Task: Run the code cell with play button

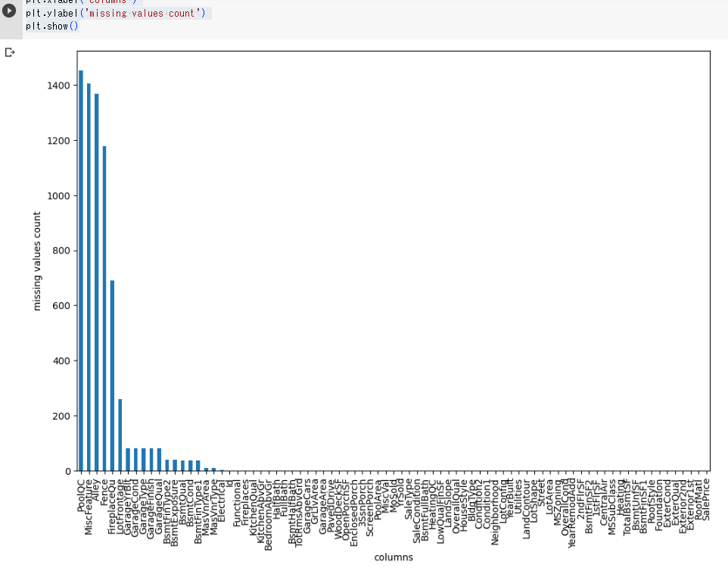Action: 10,11
